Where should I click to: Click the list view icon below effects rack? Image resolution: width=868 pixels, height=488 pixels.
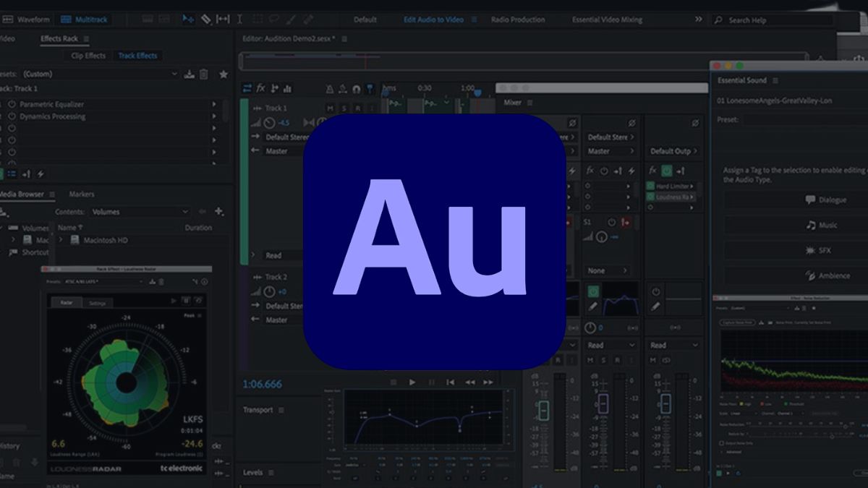12,174
